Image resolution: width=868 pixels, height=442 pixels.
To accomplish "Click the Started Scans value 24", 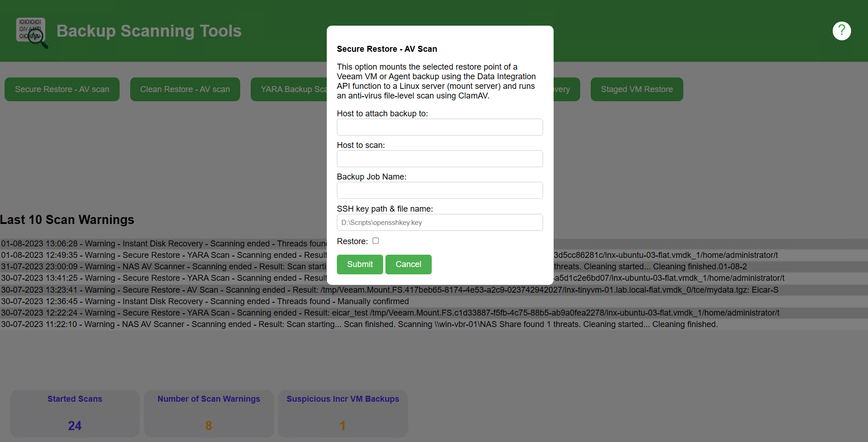I will (75, 426).
